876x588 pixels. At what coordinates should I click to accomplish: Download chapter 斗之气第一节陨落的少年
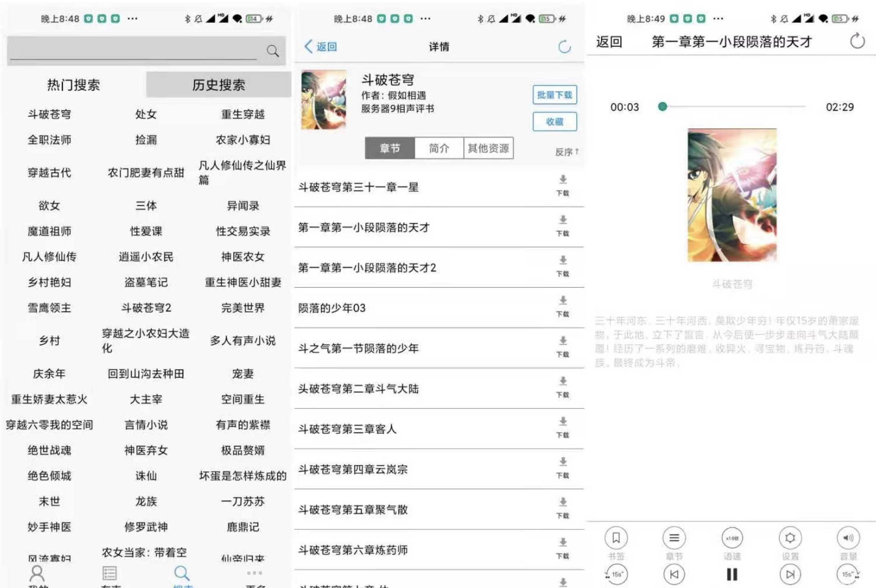[x=563, y=347]
